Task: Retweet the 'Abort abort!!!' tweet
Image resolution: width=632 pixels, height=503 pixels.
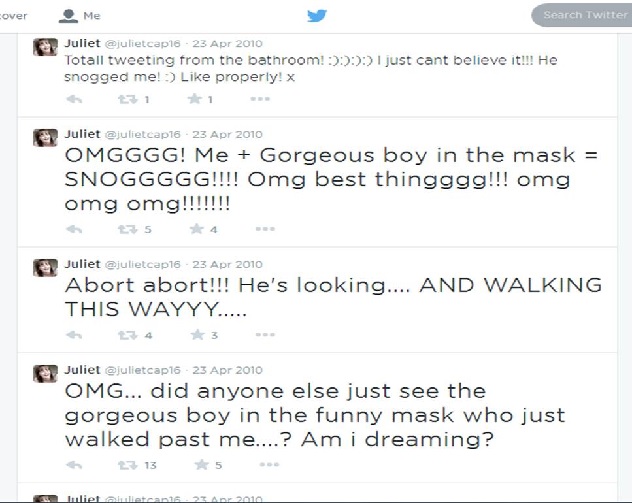Action: (128, 335)
